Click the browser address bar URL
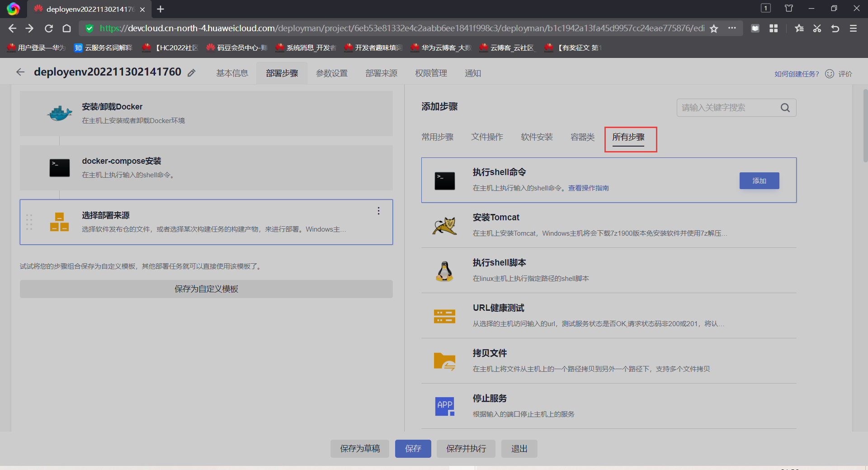The height and width of the screenshot is (470, 868). [x=402, y=28]
